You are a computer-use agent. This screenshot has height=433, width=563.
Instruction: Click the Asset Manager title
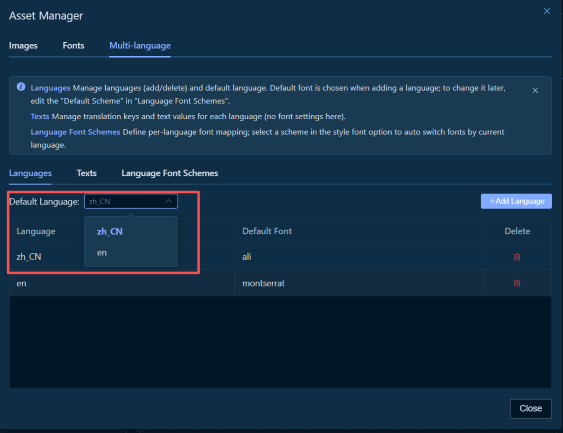[46, 16]
